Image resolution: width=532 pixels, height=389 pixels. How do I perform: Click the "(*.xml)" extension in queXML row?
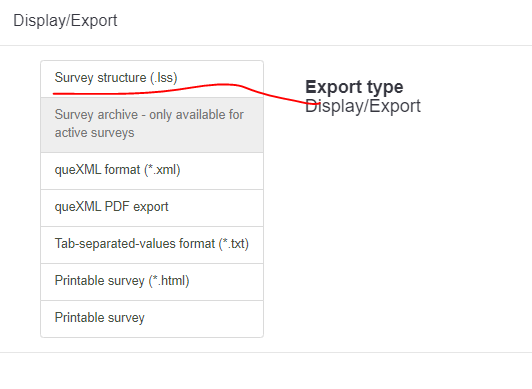click(162, 170)
